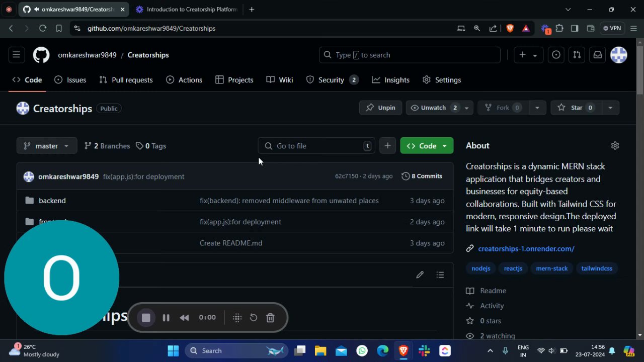Open the Security tab
The width and height of the screenshot is (644, 362).
pos(333,80)
